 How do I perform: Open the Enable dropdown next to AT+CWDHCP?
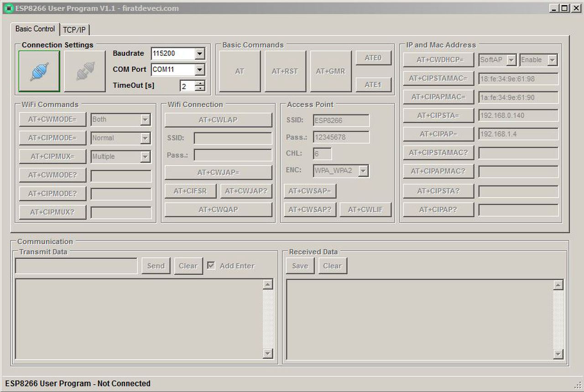(x=553, y=60)
